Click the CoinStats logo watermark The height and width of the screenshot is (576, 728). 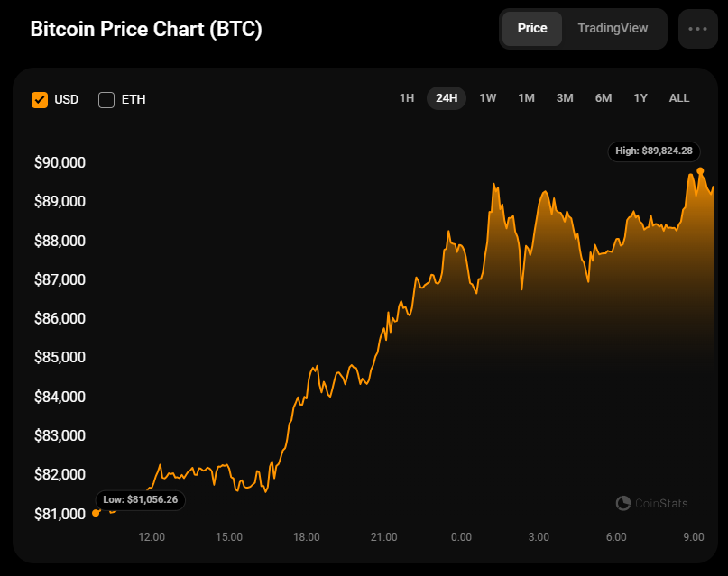coord(649,503)
